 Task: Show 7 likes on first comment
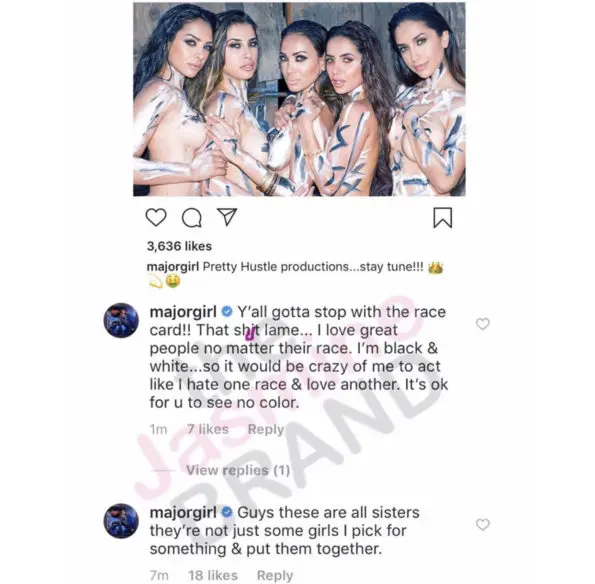[208, 429]
